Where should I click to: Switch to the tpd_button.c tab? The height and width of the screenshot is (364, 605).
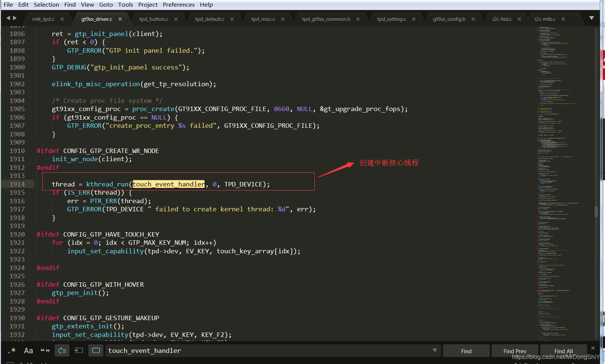tap(154, 19)
